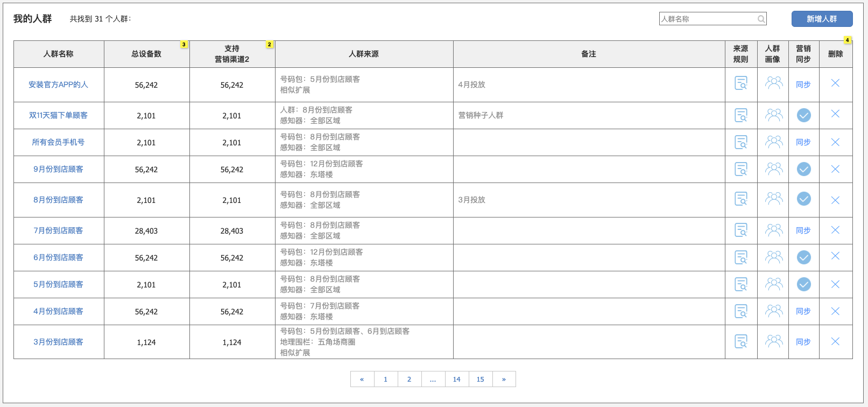Select 地理围栏：五角场商圈 source text
This screenshot has height=407, width=868.
[x=317, y=342]
